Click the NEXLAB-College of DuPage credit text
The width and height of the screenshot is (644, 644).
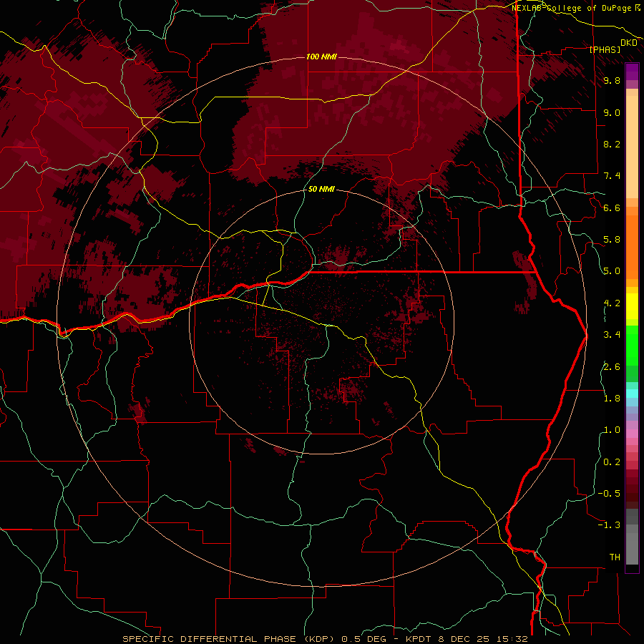(x=572, y=8)
